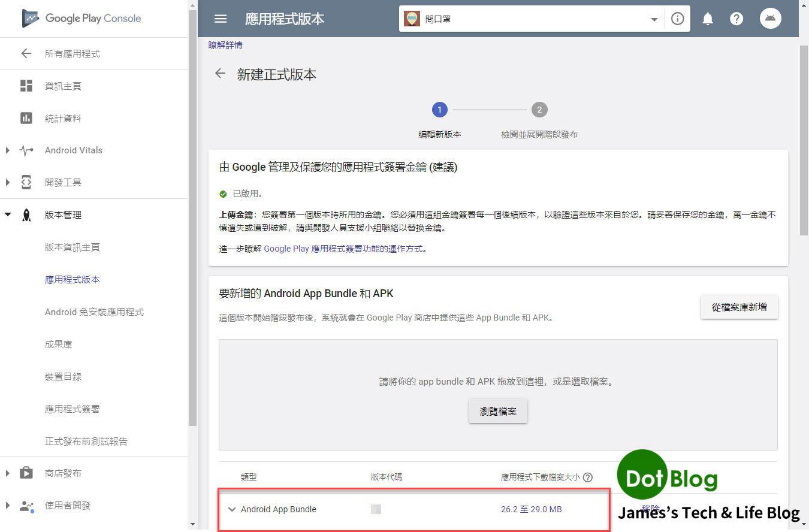Click the 問口罩 app icon thumbnail
Screen dimensions: 809x532
tap(412, 19)
